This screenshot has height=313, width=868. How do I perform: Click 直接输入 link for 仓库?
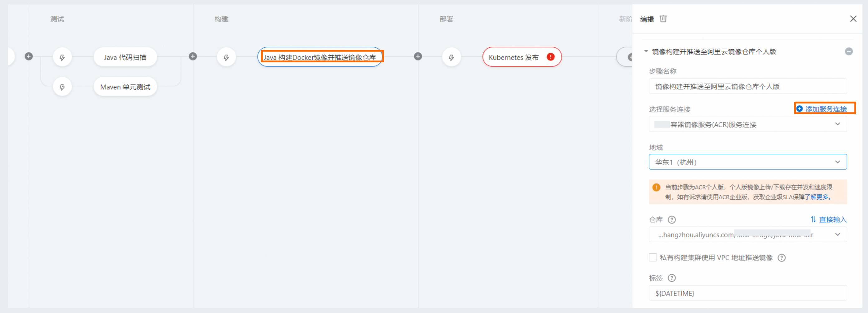[828, 219]
